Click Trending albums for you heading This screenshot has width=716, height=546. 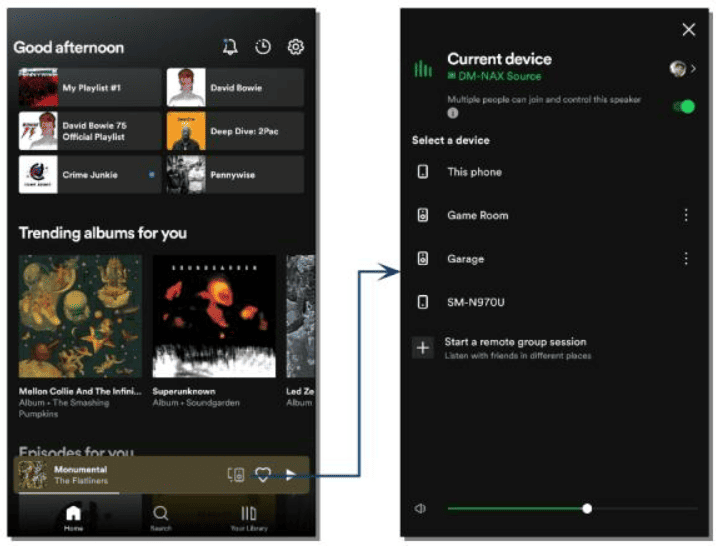(103, 233)
